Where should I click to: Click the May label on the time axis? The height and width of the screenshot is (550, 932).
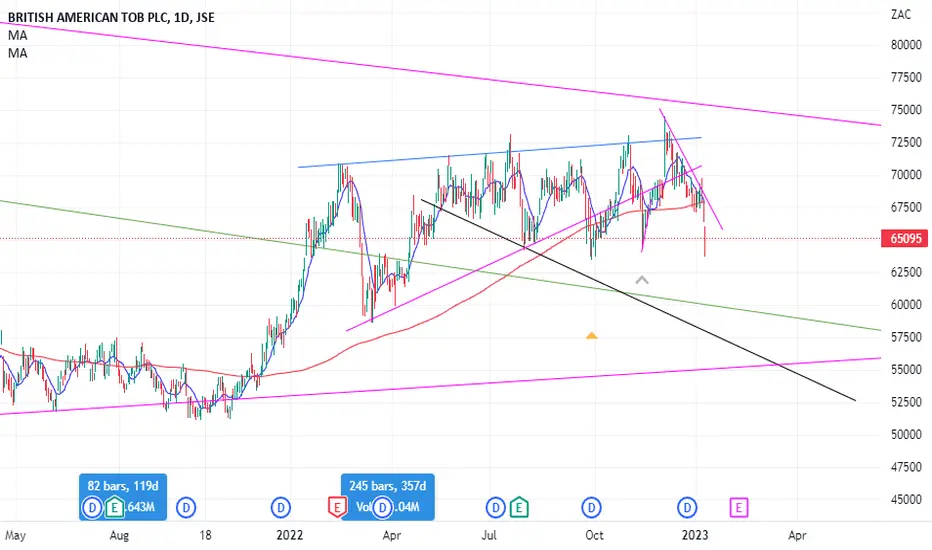click(15, 535)
